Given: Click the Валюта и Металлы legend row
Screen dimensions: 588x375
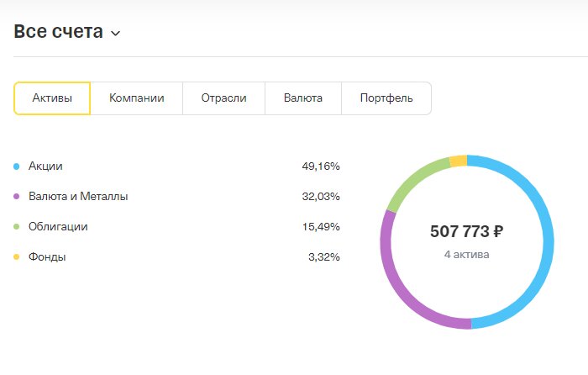Looking at the screenshot, I should [x=176, y=196].
